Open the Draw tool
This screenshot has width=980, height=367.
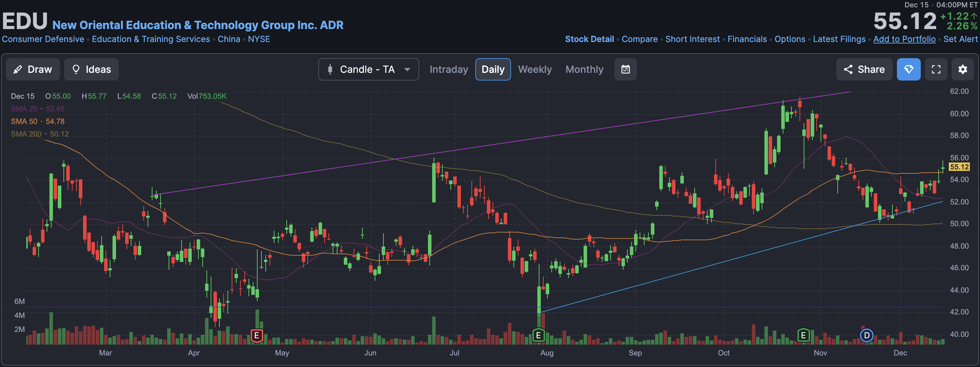(x=33, y=69)
